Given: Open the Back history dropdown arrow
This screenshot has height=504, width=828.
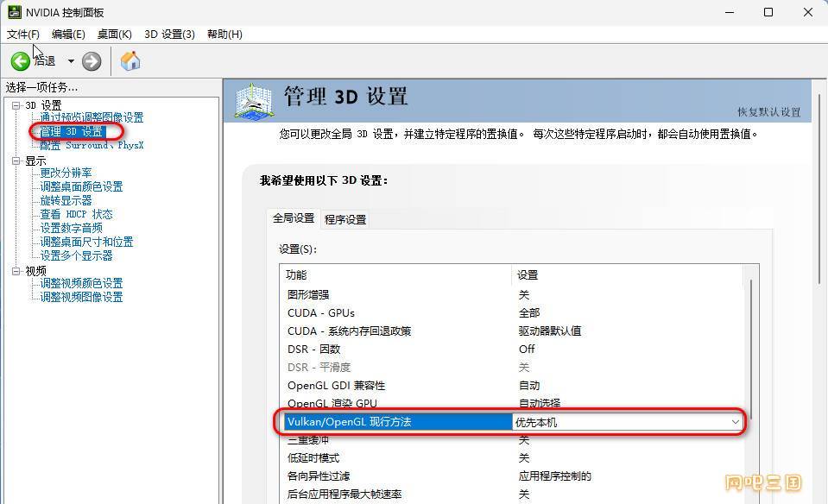Looking at the screenshot, I should (71, 61).
